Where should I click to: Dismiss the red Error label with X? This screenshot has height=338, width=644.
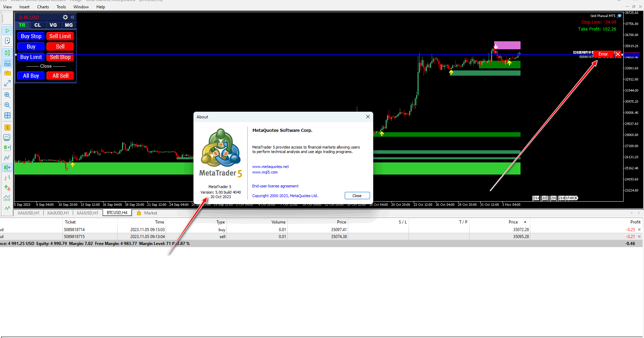coord(618,54)
